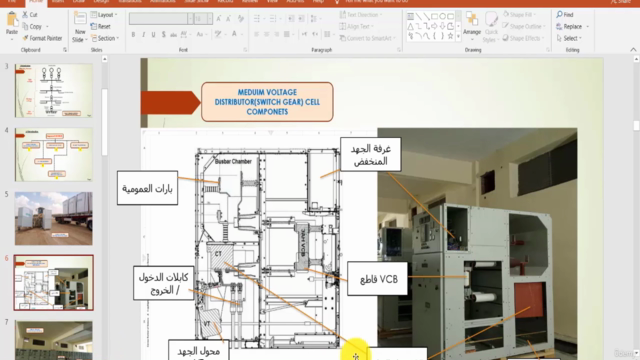This screenshot has width=640, height=360.
Task: Open the Clipboard dialog launcher
Action: (65, 50)
